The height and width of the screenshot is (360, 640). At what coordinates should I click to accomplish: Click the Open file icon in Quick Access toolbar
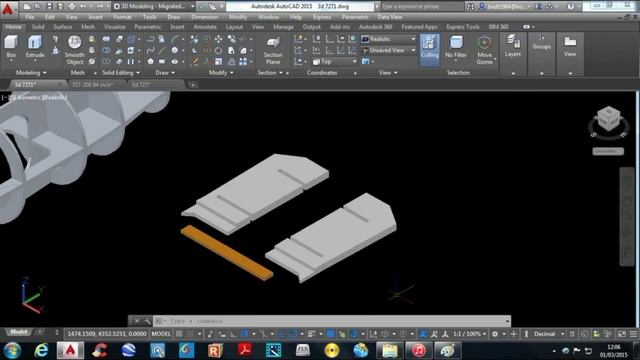38,7
